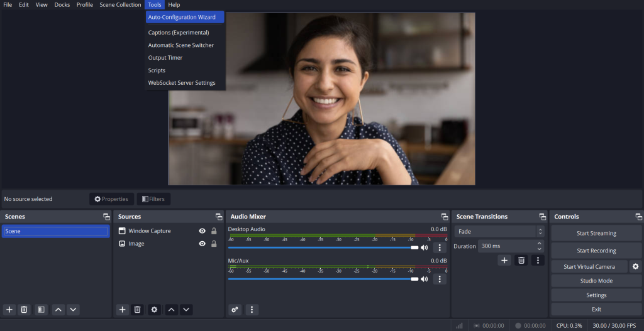Hide the Image source
Viewport: 644px width, 331px height.
point(202,244)
